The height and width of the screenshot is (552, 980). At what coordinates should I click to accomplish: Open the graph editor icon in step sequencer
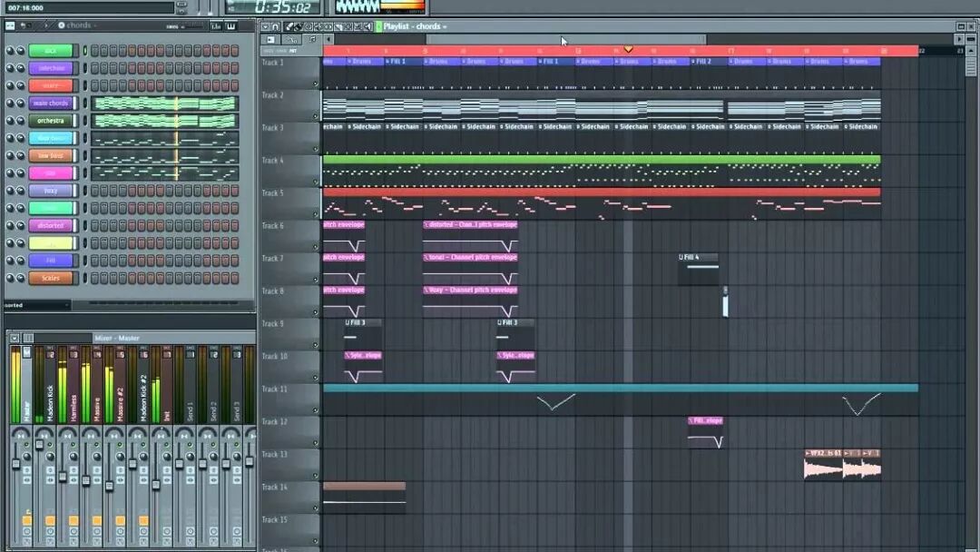[x=216, y=25]
